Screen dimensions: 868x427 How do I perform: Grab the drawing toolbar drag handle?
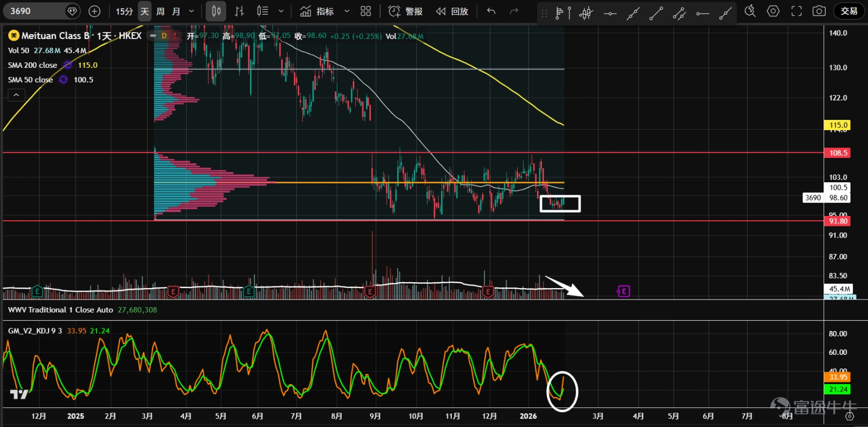coord(544,13)
